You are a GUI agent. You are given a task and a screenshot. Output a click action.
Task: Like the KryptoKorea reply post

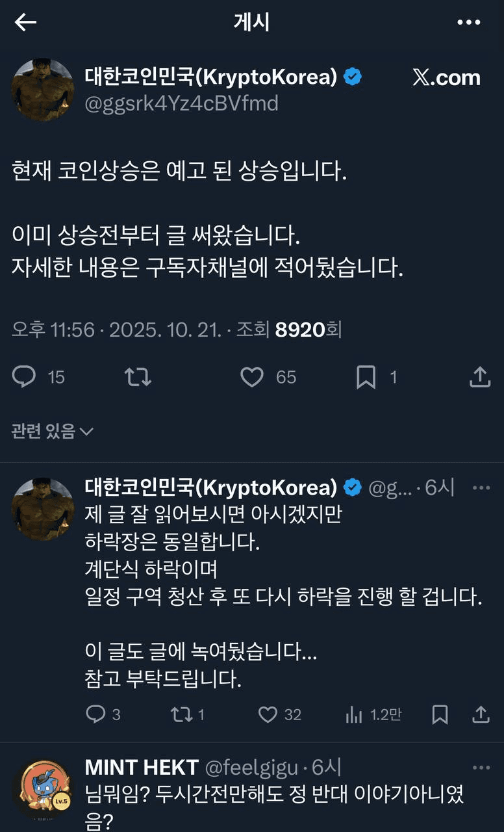(x=268, y=715)
